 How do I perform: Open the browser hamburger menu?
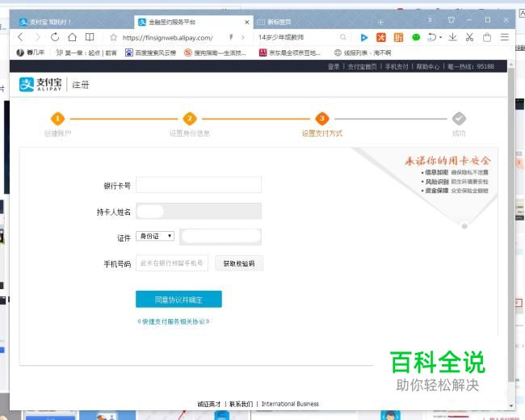505,37
